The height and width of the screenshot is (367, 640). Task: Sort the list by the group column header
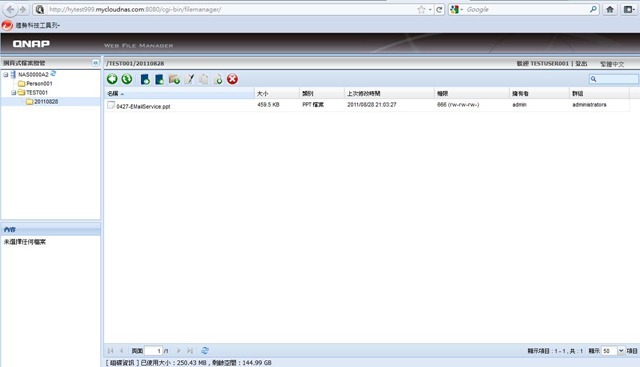[x=599, y=93]
